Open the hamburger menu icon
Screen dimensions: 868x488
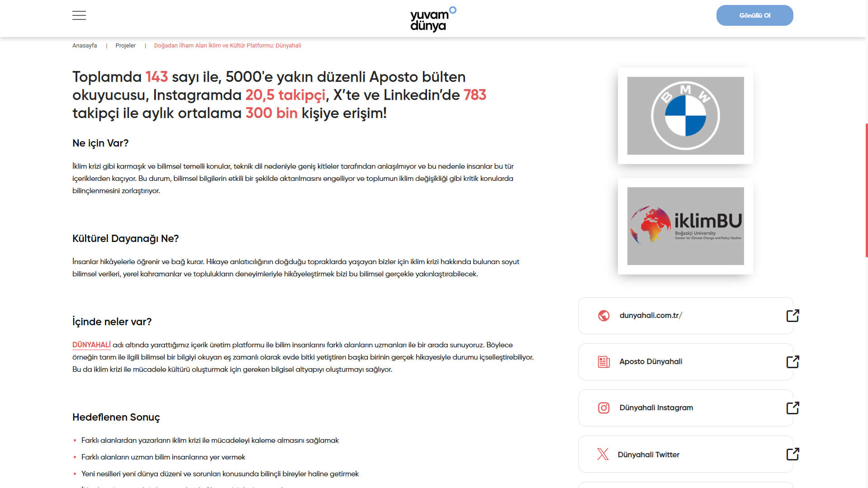point(79,15)
